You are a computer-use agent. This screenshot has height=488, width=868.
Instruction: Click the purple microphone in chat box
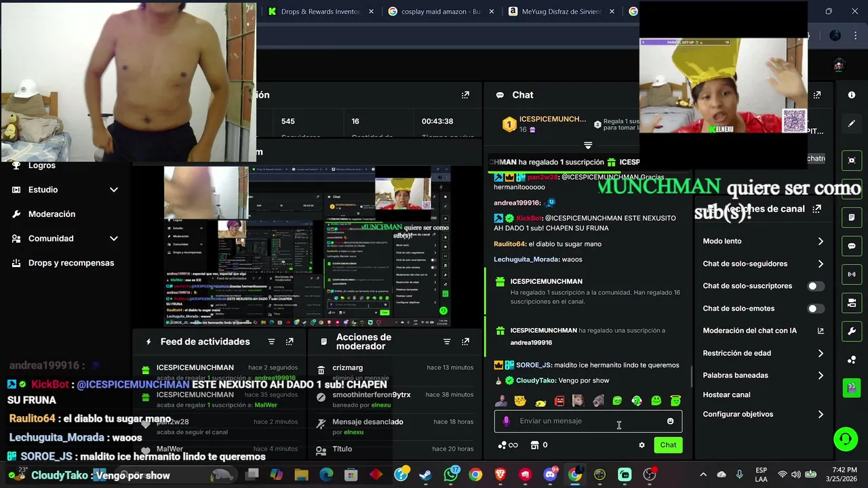506,421
